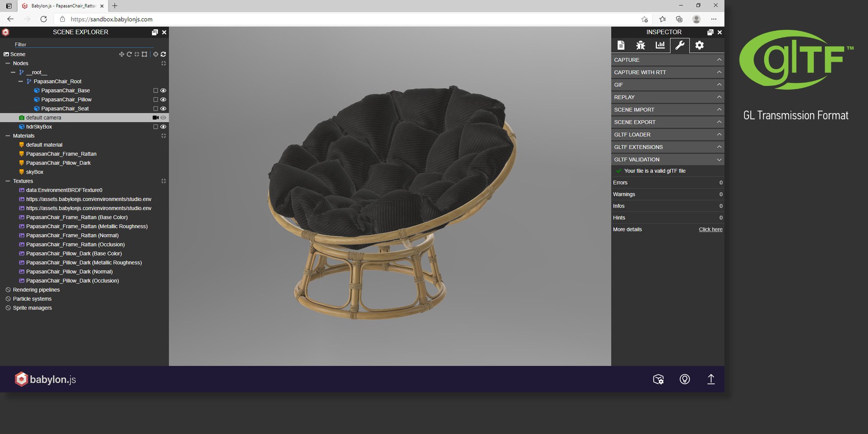Viewport: 868px width, 434px height.
Task: Make default camera the active camera
Action: click(x=156, y=118)
